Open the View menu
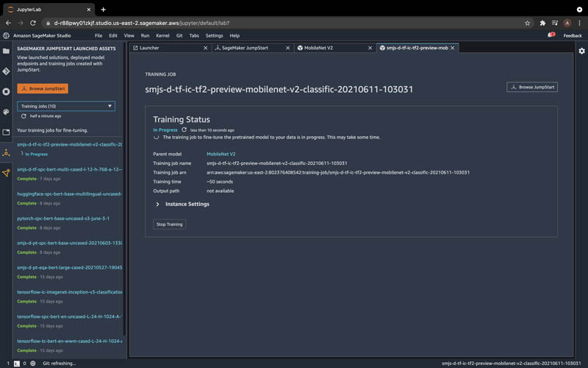The height and width of the screenshot is (368, 588). coord(129,35)
